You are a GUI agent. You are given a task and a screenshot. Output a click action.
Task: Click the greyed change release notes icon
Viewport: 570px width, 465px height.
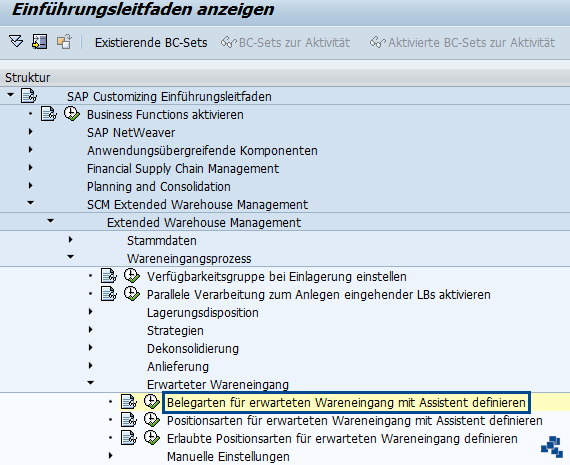[x=64, y=41]
